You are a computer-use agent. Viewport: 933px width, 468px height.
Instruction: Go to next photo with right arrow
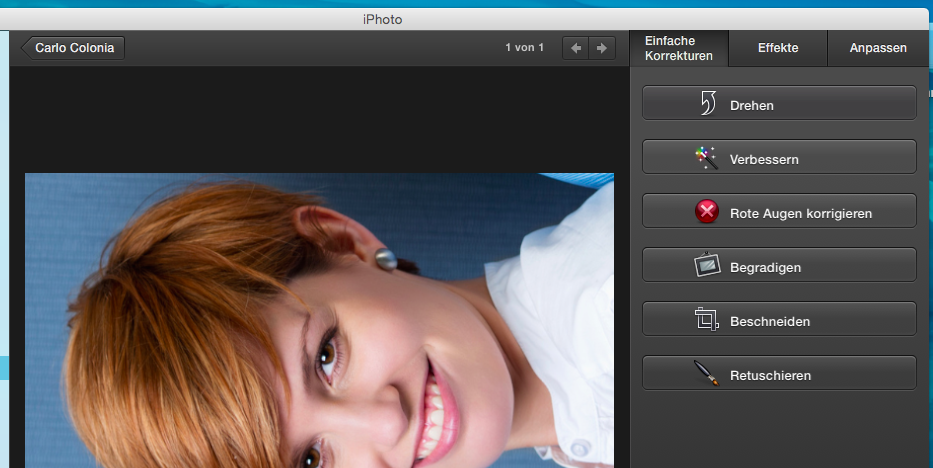tap(602, 48)
